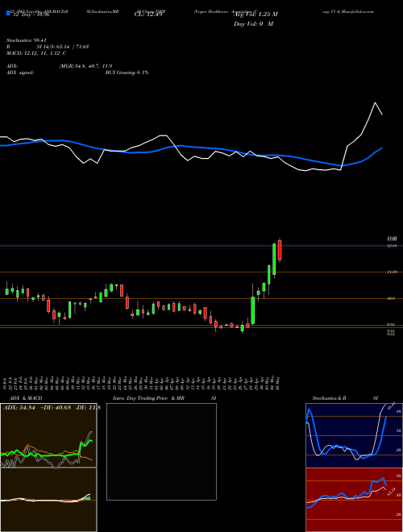Open the empty intraday trading price panel
This screenshot has width=403, height=532.
pyautogui.click(x=161, y=451)
